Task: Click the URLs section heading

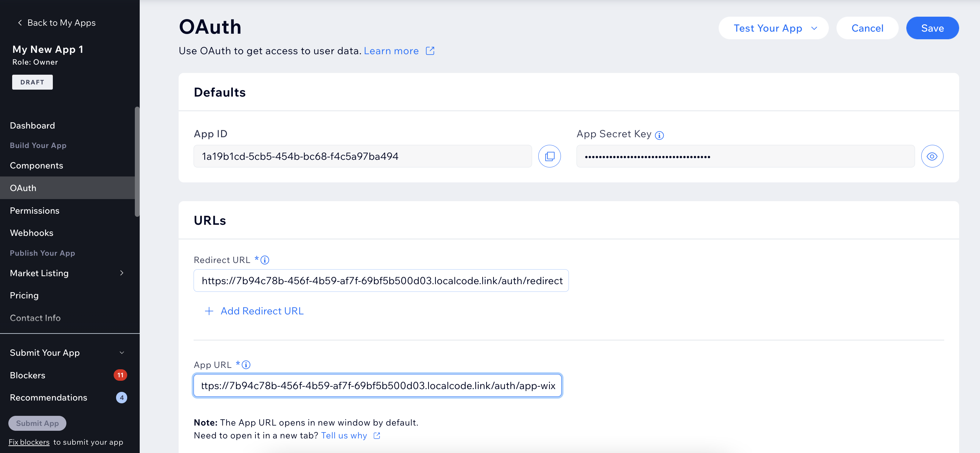Action: pyautogui.click(x=210, y=221)
